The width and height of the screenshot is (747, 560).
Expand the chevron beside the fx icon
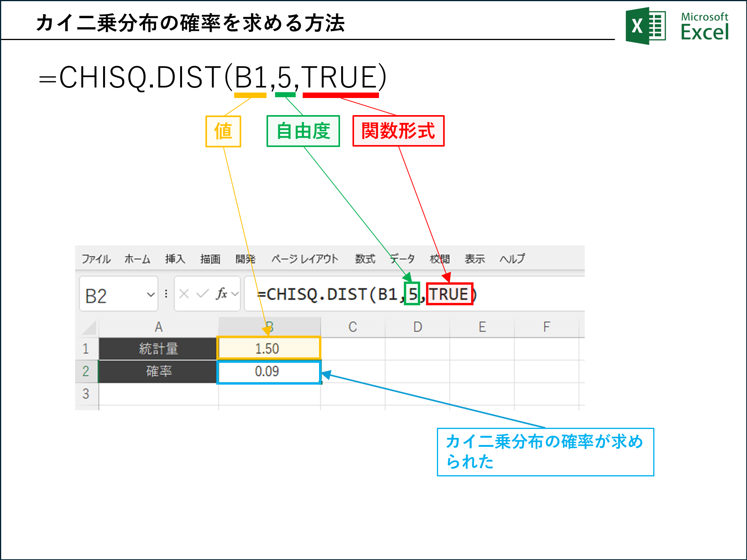click(234, 294)
